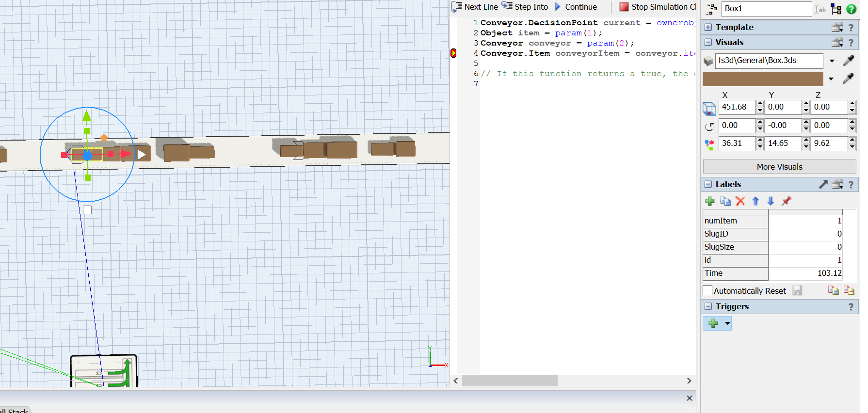Pin the label with red pushpin
868x413 pixels.
point(786,201)
